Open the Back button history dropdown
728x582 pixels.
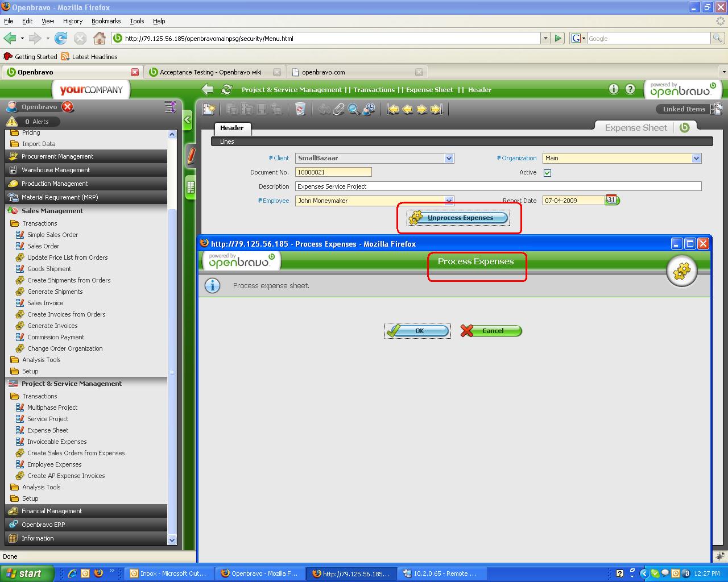(x=22, y=38)
